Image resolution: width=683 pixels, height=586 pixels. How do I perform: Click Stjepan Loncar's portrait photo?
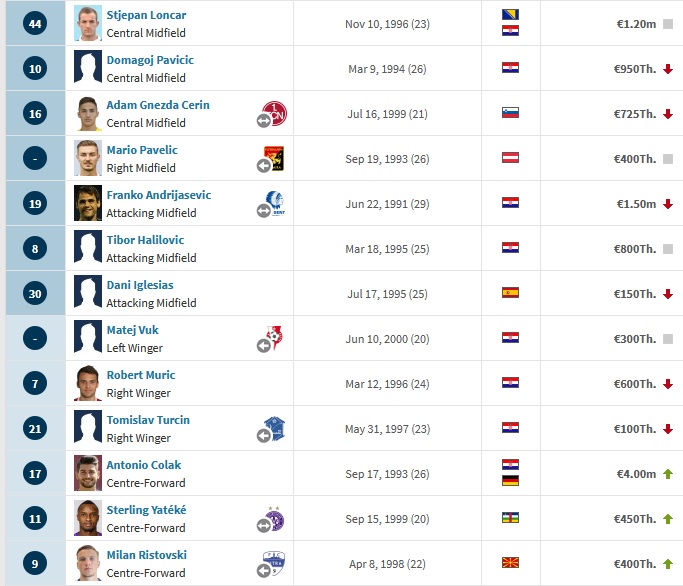(x=88, y=23)
